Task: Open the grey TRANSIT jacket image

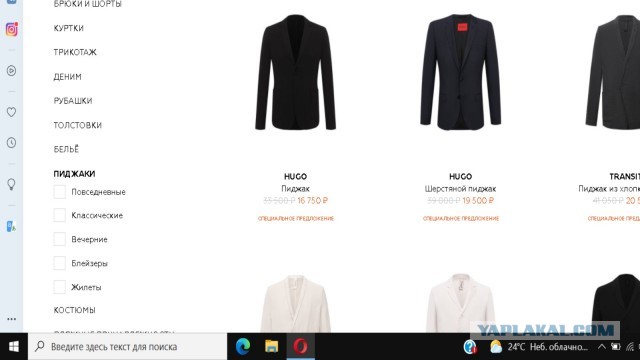Action: (x=613, y=72)
